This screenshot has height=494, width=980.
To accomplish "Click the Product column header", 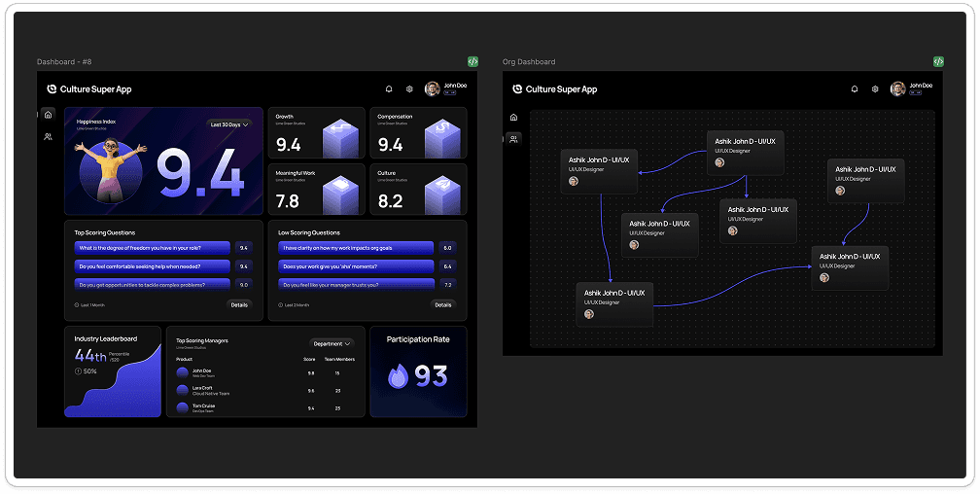I will coord(184,360).
